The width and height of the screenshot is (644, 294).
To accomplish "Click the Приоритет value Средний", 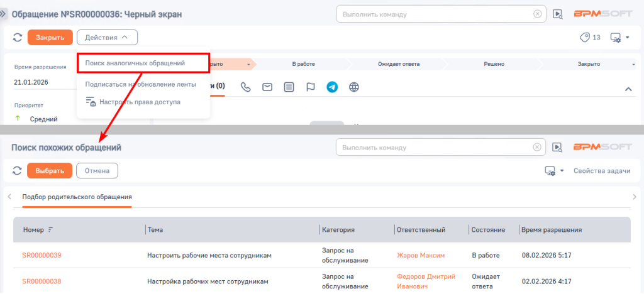I will click(x=43, y=119).
